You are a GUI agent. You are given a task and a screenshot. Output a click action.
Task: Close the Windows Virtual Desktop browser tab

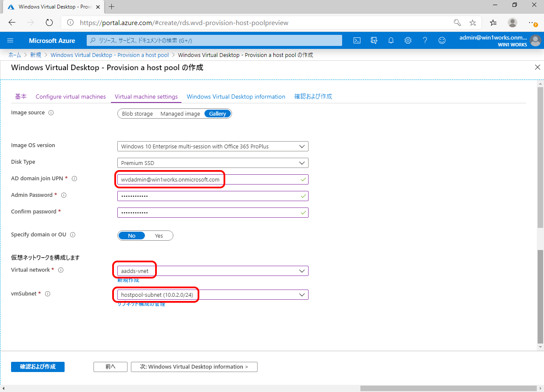point(98,7)
